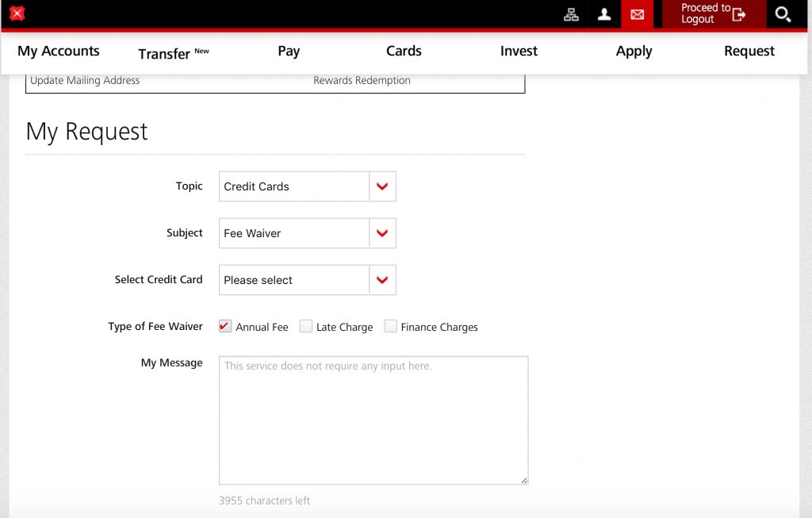Open the Topic dropdown showing Credit Cards
Image resolution: width=812 pixels, height=518 pixels.
pyautogui.click(x=307, y=186)
